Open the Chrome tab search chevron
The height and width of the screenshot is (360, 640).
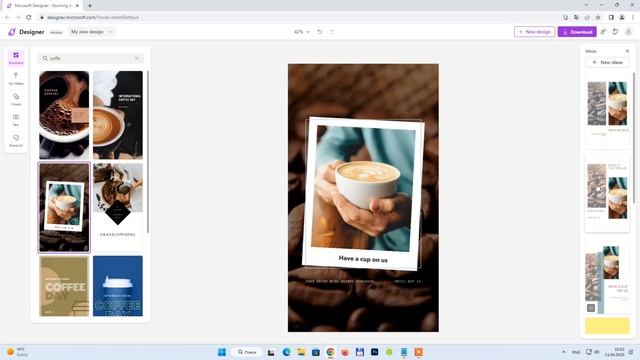586,5
